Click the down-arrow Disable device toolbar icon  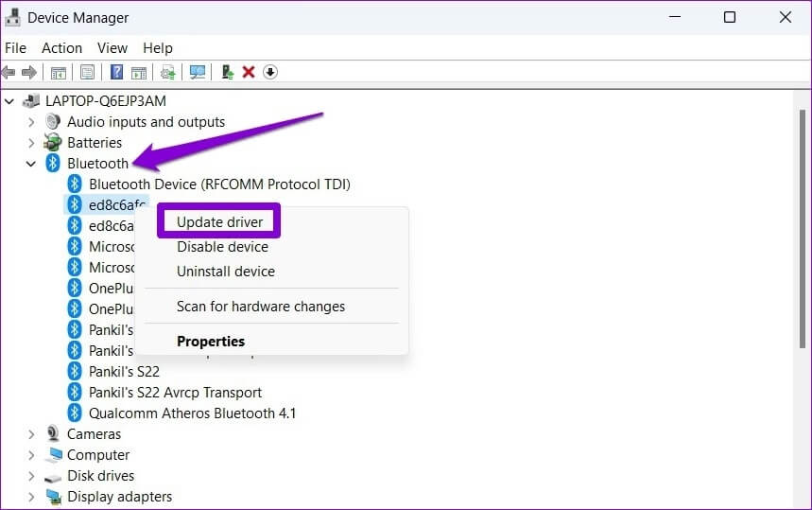click(x=270, y=72)
